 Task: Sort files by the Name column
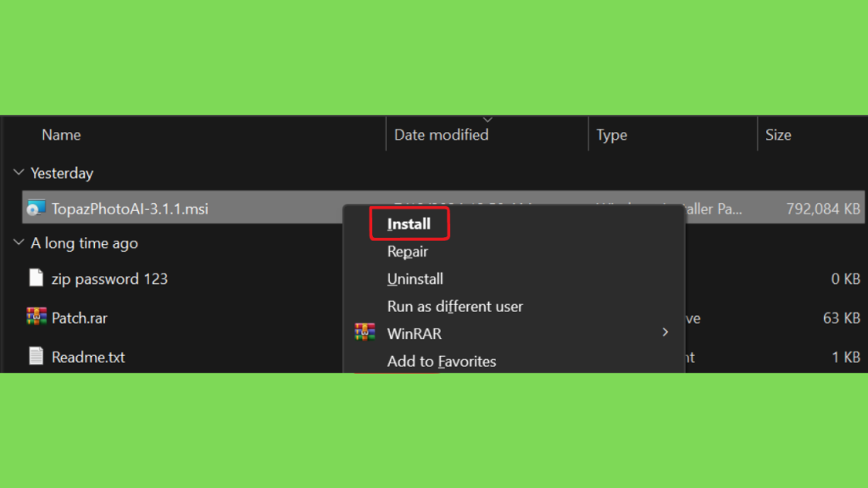(61, 135)
